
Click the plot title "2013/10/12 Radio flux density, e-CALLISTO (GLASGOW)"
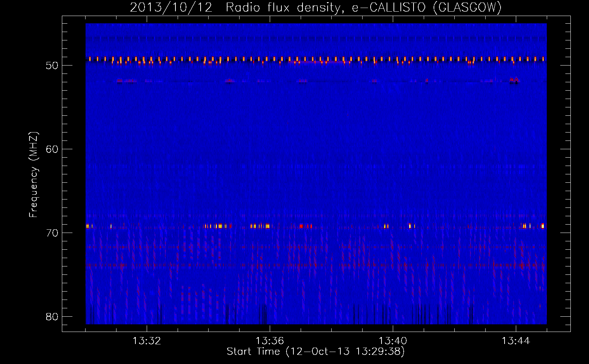tap(316, 7)
